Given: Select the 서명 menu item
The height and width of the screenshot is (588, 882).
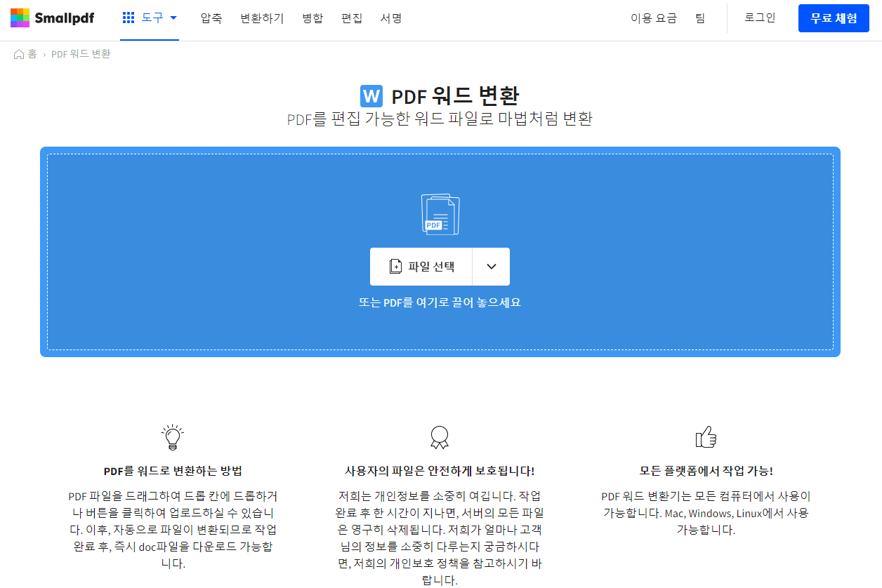Looking at the screenshot, I should (x=390, y=19).
